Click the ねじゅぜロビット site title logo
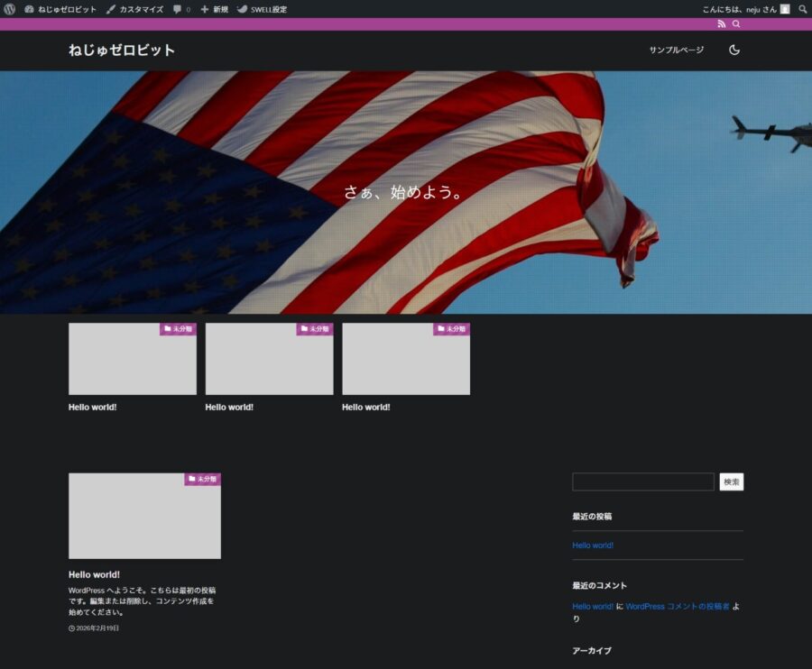This screenshot has height=669, width=812. [122, 50]
